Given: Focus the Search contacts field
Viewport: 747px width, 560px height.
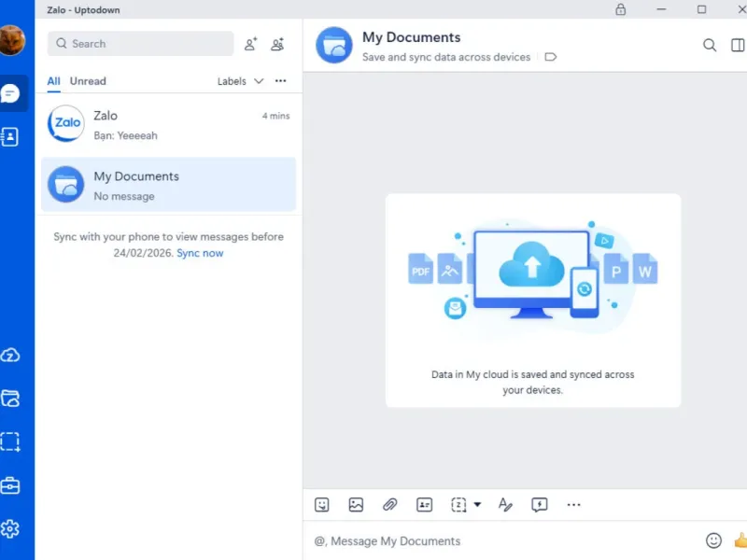Looking at the screenshot, I should point(141,44).
